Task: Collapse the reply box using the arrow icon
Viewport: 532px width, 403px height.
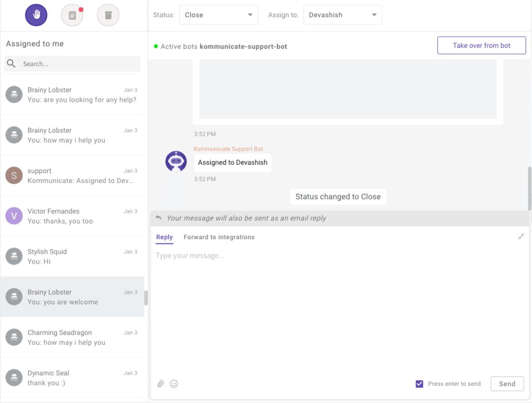Action: (x=521, y=237)
